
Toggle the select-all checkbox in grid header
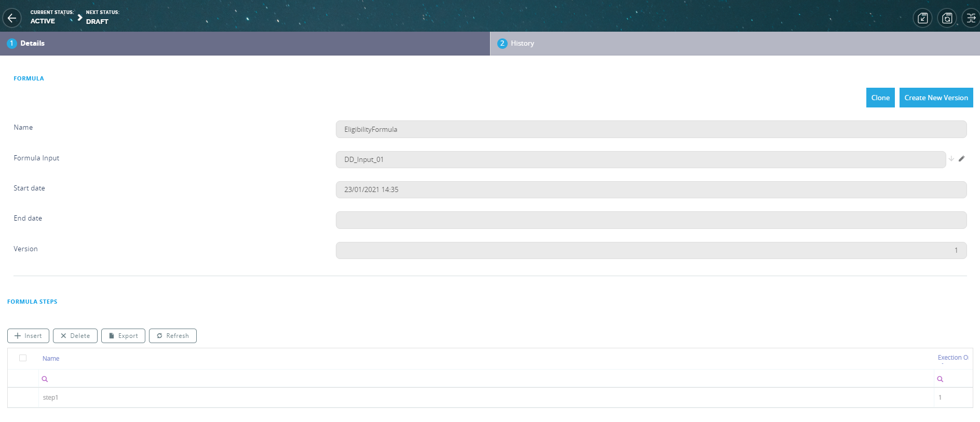[23, 358]
